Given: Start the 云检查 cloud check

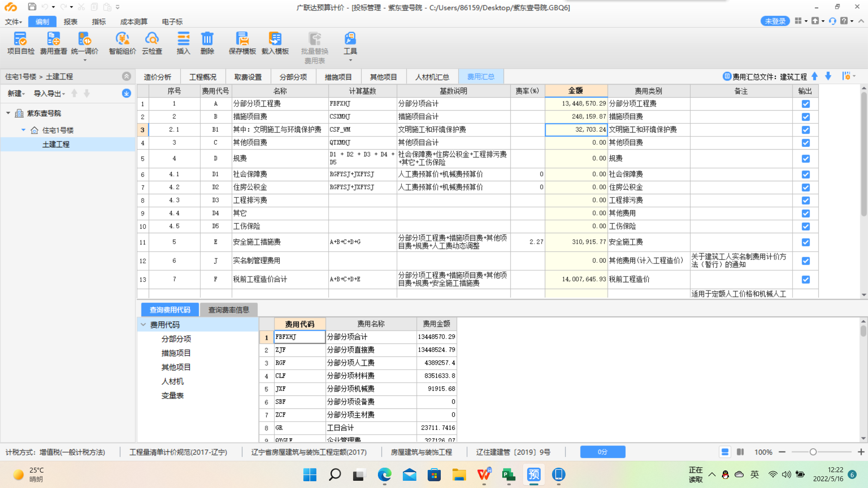Looking at the screenshot, I should point(152,43).
